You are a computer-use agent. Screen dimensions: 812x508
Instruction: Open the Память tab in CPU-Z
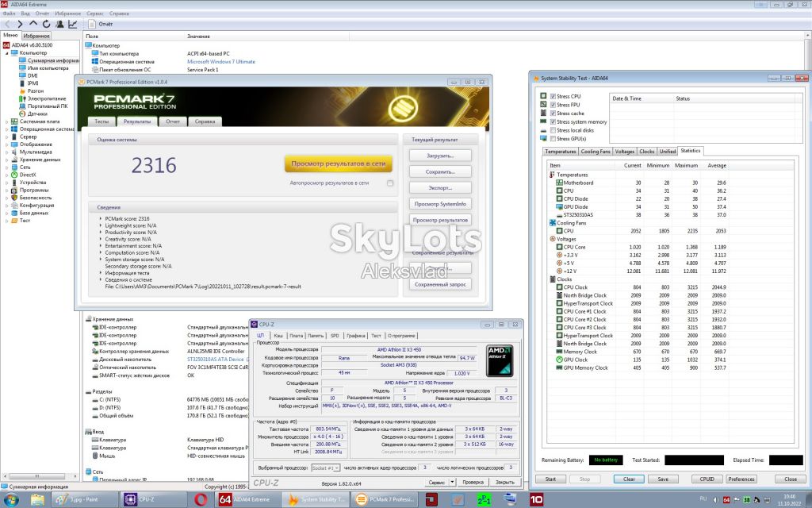pyautogui.click(x=316, y=336)
